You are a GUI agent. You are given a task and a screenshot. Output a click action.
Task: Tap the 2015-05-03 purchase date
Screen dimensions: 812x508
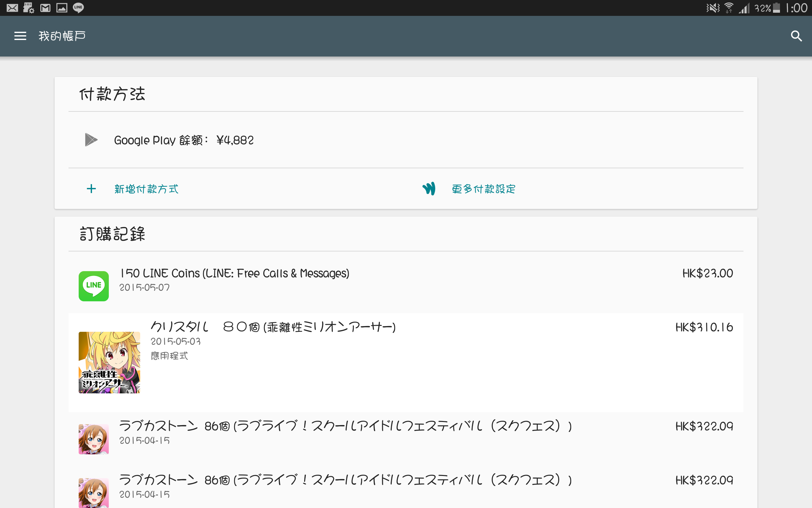175,341
